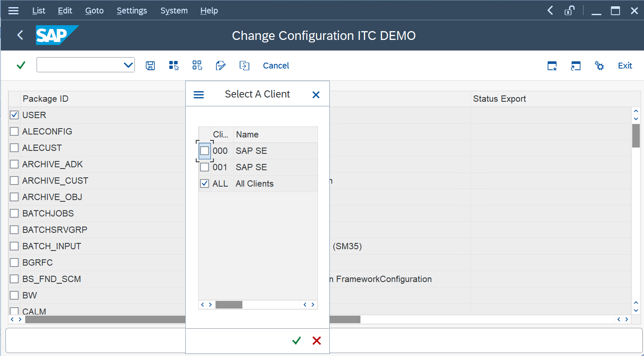Toggle the ALECONFIG package checkbox

coord(14,132)
